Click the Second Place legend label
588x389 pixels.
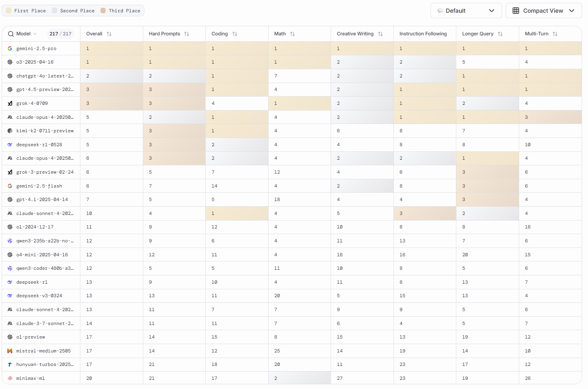click(77, 11)
